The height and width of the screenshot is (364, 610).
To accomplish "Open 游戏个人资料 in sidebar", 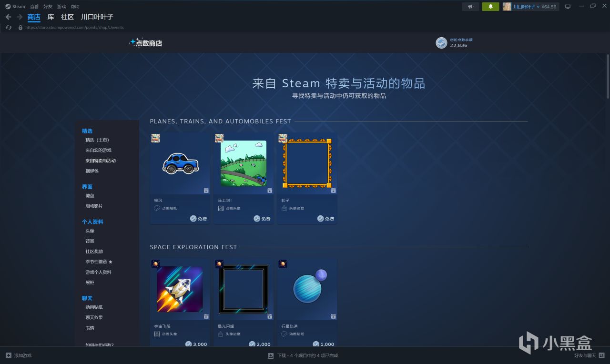I will (x=98, y=272).
